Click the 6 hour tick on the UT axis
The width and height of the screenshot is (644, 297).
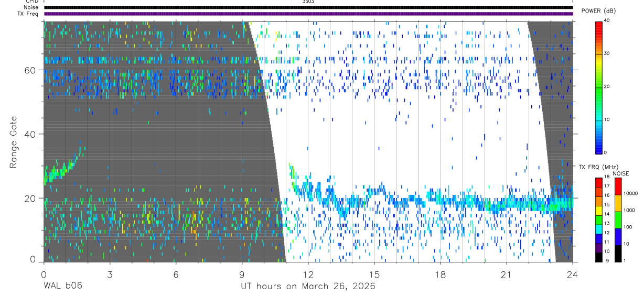[176, 274]
